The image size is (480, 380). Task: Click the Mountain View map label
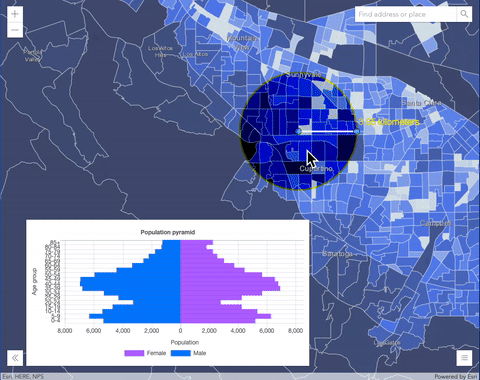(242, 43)
